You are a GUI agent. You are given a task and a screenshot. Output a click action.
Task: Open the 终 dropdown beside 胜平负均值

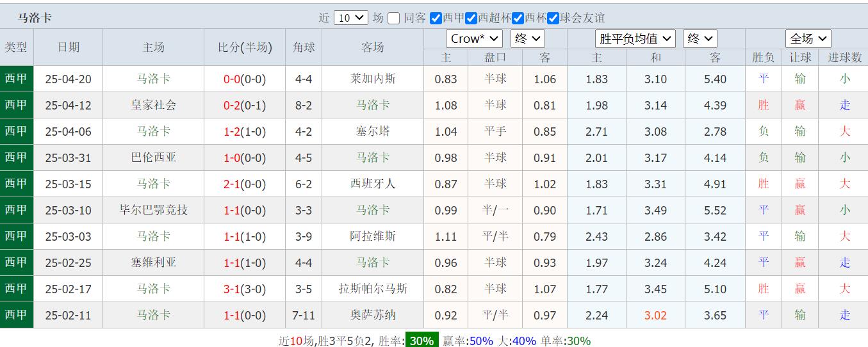click(700, 38)
